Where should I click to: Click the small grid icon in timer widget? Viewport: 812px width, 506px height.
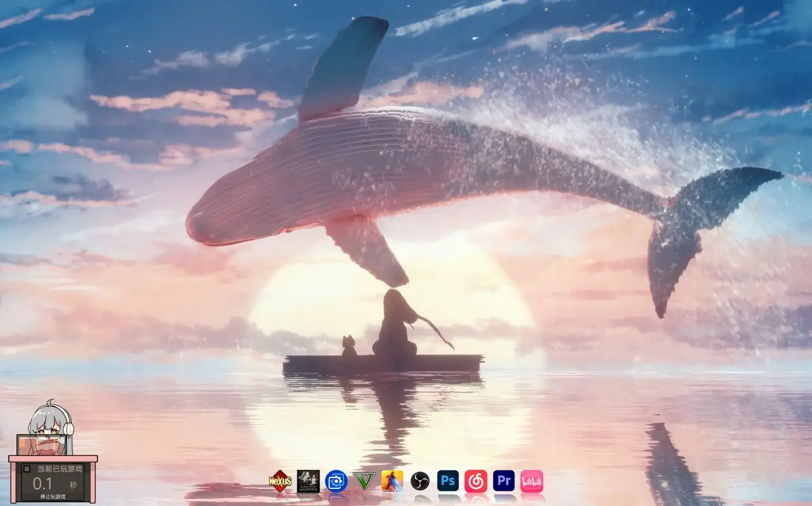(26, 469)
